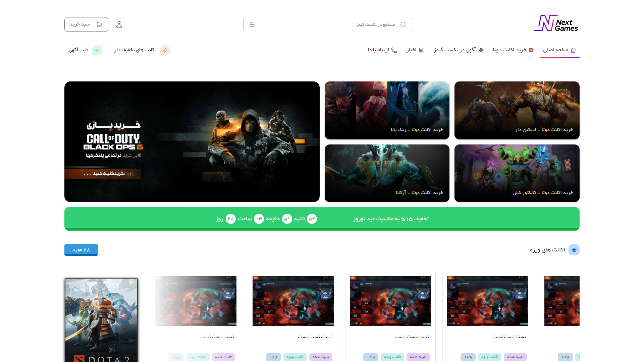644x362 pixels.
Task: Click the Dota 2 cover image
Action: tap(101, 320)
